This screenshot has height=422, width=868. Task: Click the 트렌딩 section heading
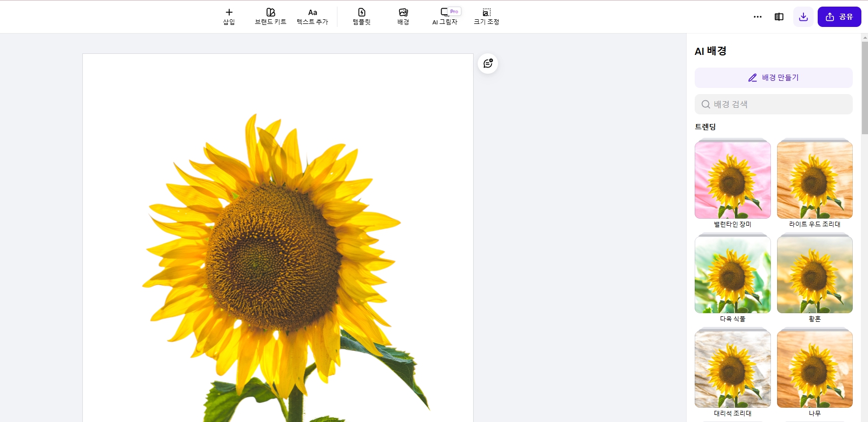tap(705, 127)
